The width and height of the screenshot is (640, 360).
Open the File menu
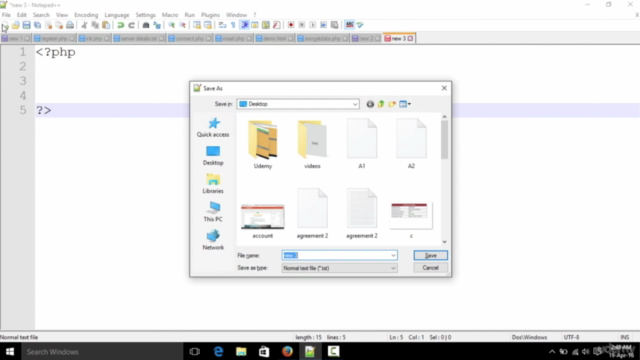click(x=6, y=15)
